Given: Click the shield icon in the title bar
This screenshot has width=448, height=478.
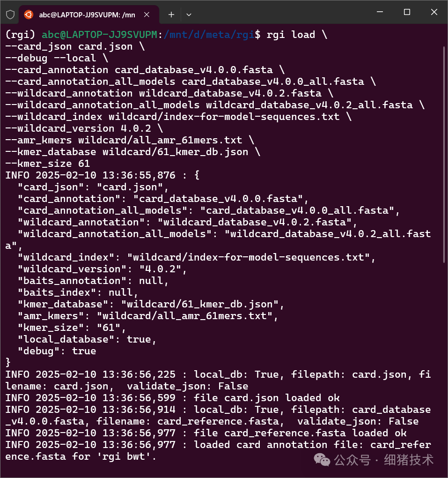Looking at the screenshot, I should point(9,15).
